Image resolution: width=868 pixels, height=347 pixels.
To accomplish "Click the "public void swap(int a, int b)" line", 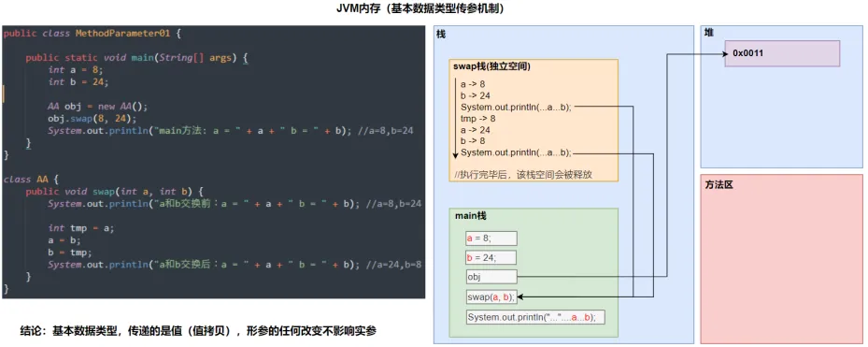I will (115, 192).
